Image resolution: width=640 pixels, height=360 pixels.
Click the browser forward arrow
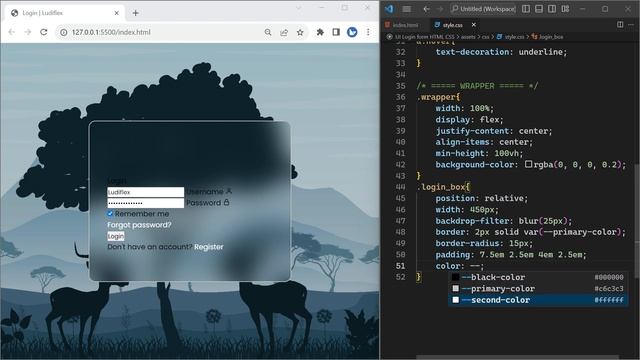click(27, 32)
